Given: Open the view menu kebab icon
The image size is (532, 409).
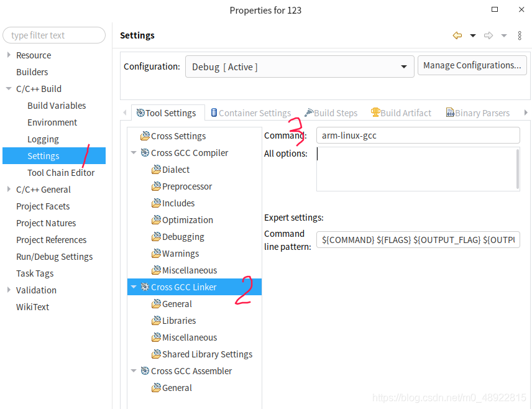Looking at the screenshot, I should tap(520, 36).
